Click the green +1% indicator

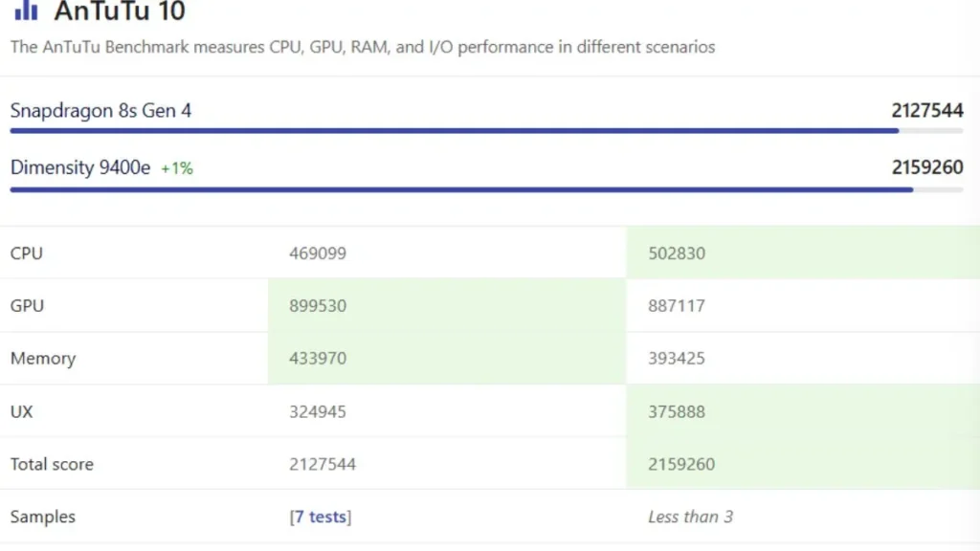[177, 168]
